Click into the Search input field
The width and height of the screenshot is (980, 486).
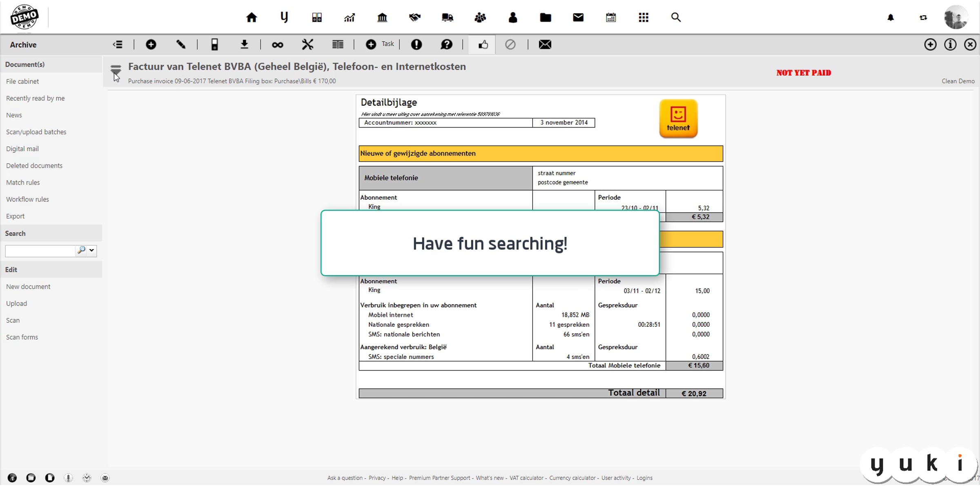pyautogui.click(x=40, y=251)
